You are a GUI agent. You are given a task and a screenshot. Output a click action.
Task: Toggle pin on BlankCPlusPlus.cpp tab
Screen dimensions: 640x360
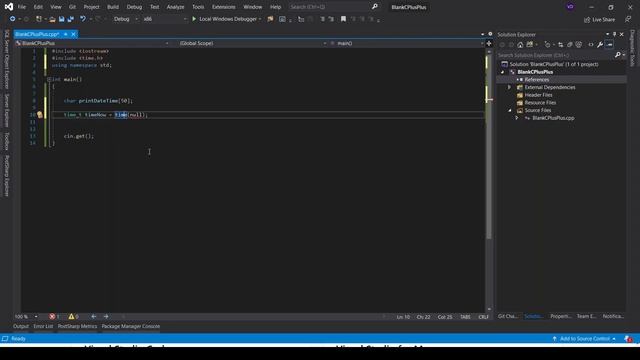point(65,34)
